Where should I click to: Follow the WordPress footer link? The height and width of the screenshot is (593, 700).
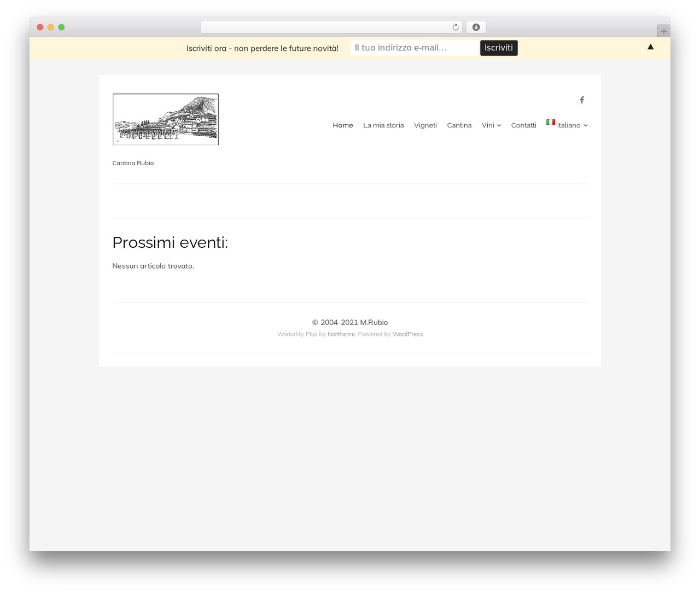[x=407, y=334]
